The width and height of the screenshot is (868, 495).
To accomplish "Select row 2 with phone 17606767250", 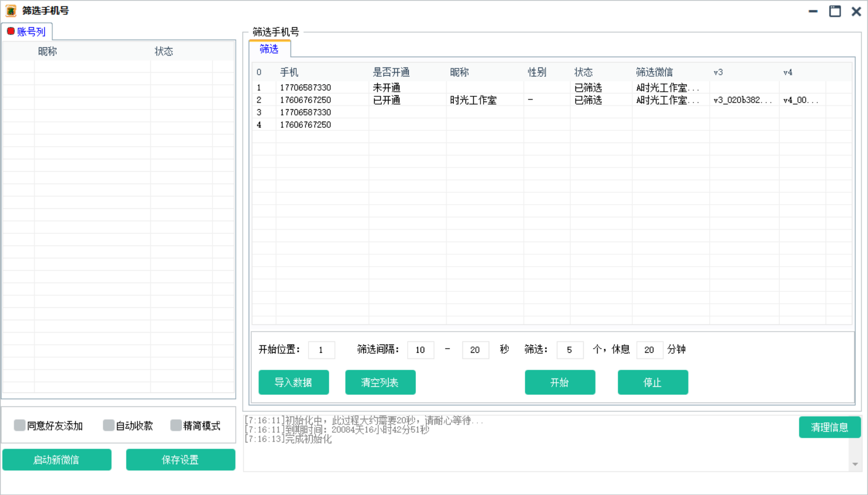I will (306, 100).
